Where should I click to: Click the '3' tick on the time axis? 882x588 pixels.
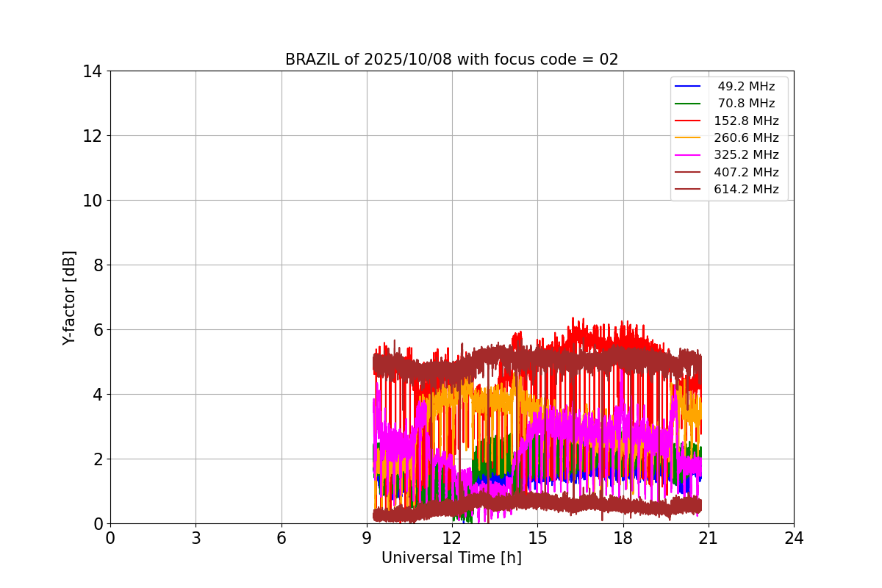click(x=196, y=538)
